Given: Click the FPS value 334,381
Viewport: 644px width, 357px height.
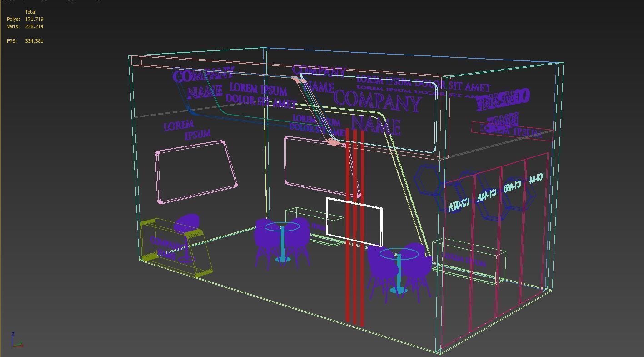Looking at the screenshot, I should click(34, 41).
